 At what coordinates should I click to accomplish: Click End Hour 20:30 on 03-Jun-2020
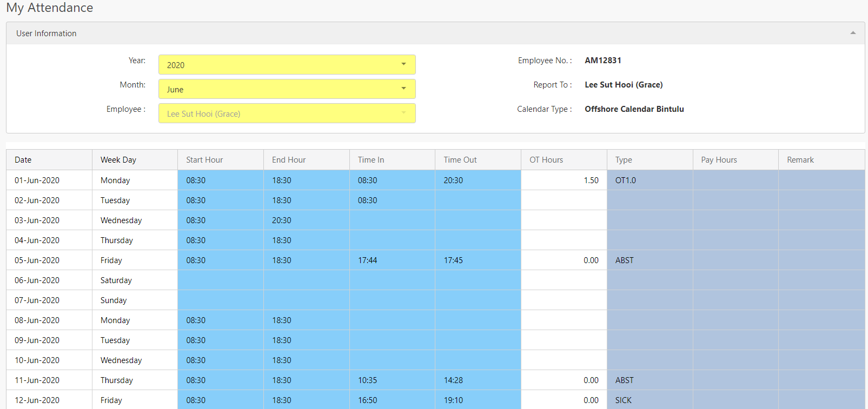[307, 220]
